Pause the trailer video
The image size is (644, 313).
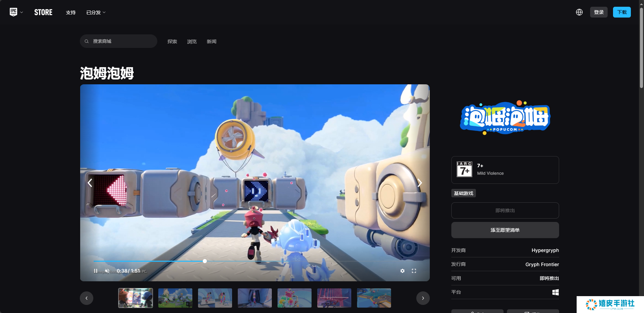point(96,271)
